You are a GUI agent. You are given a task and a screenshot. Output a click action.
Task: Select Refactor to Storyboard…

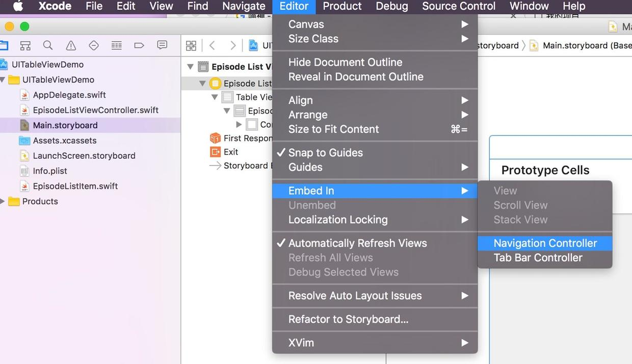[375, 319]
